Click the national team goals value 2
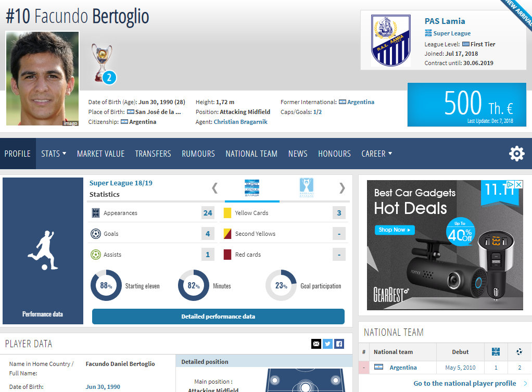Image resolution: width=532 pixels, height=392 pixels. 520,368
